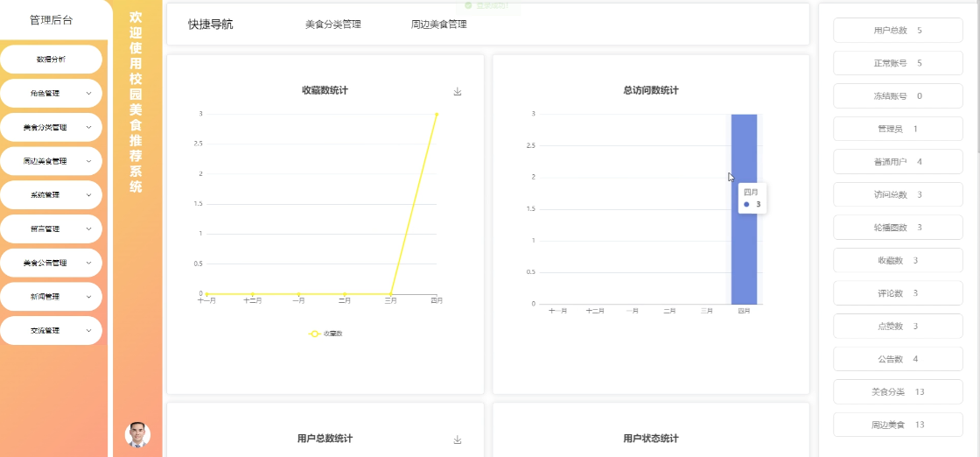Screen dimensions: 980x457
Task: Click the 十一月 label under 收藏数统计
Action: click(x=206, y=300)
